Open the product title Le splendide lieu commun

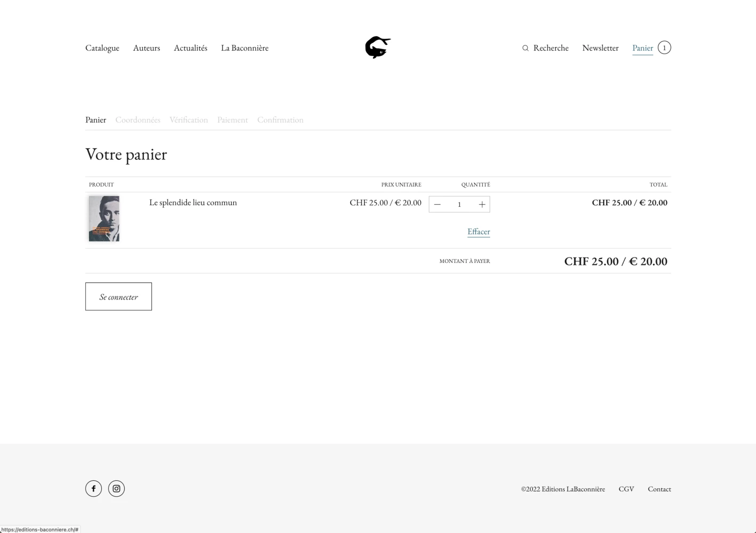193,203
